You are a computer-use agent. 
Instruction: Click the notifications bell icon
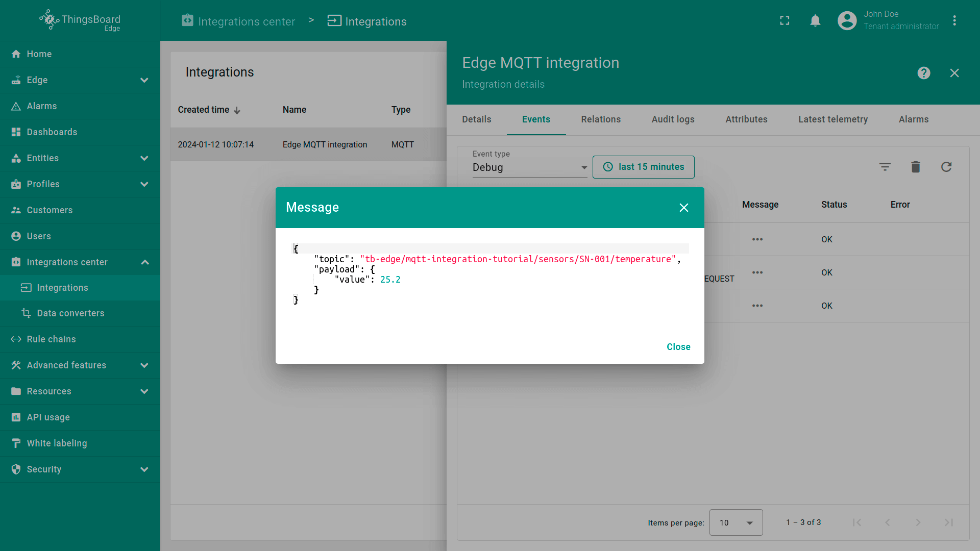[815, 21]
